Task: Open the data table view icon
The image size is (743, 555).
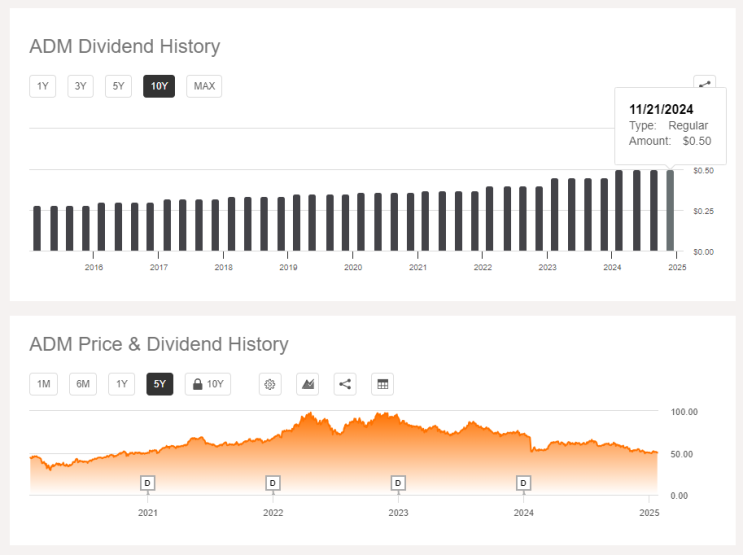Action: tap(381, 384)
